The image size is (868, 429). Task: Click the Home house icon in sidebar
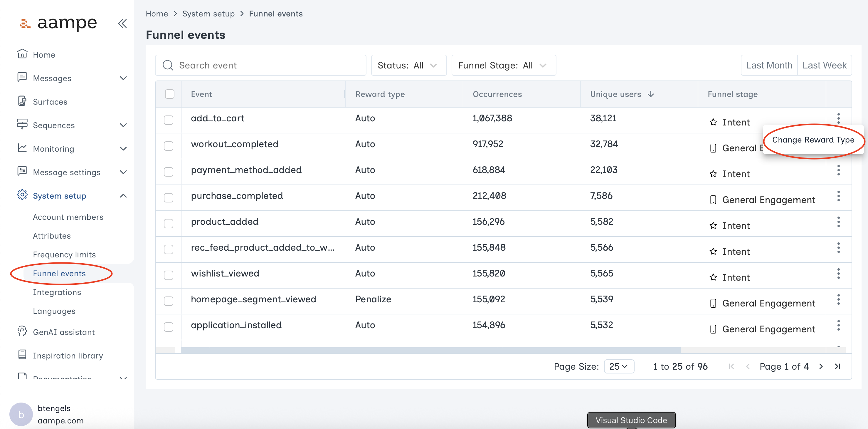click(22, 54)
